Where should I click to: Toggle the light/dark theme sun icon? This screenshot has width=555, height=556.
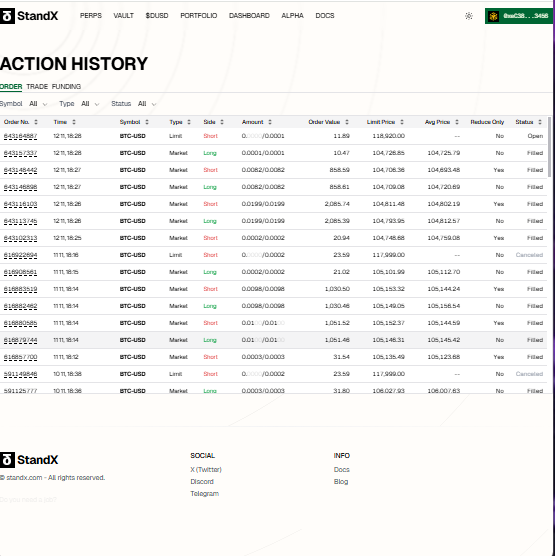[x=469, y=16]
